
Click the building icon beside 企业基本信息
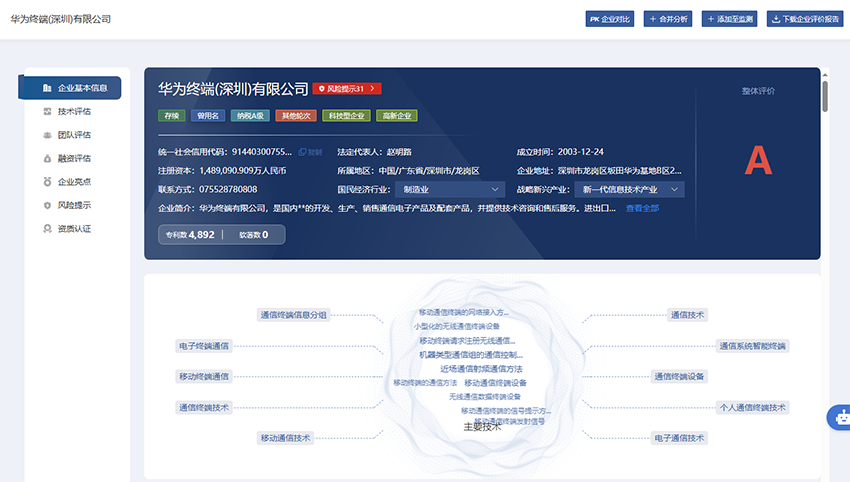[47, 88]
